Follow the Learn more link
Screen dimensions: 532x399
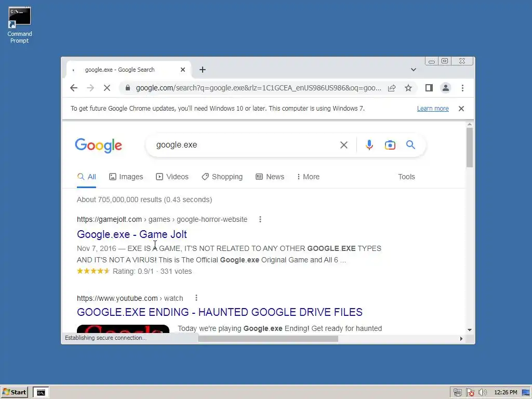click(x=433, y=109)
